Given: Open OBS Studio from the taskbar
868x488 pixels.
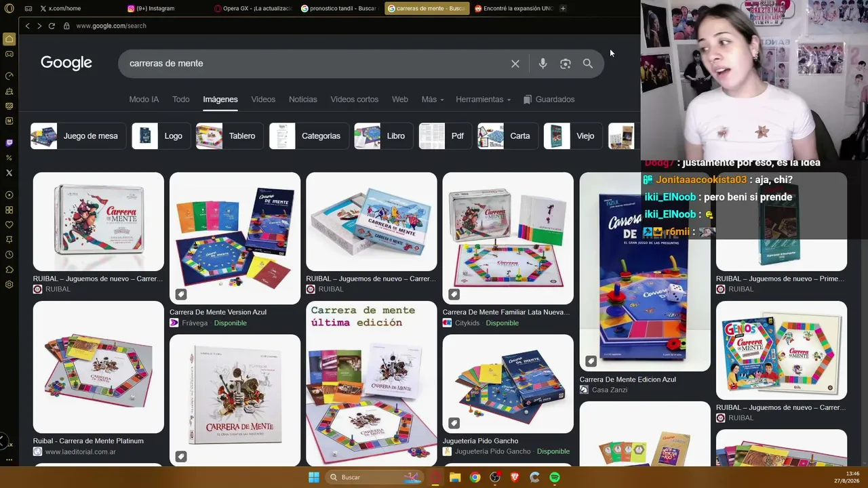Looking at the screenshot, I should click(495, 477).
